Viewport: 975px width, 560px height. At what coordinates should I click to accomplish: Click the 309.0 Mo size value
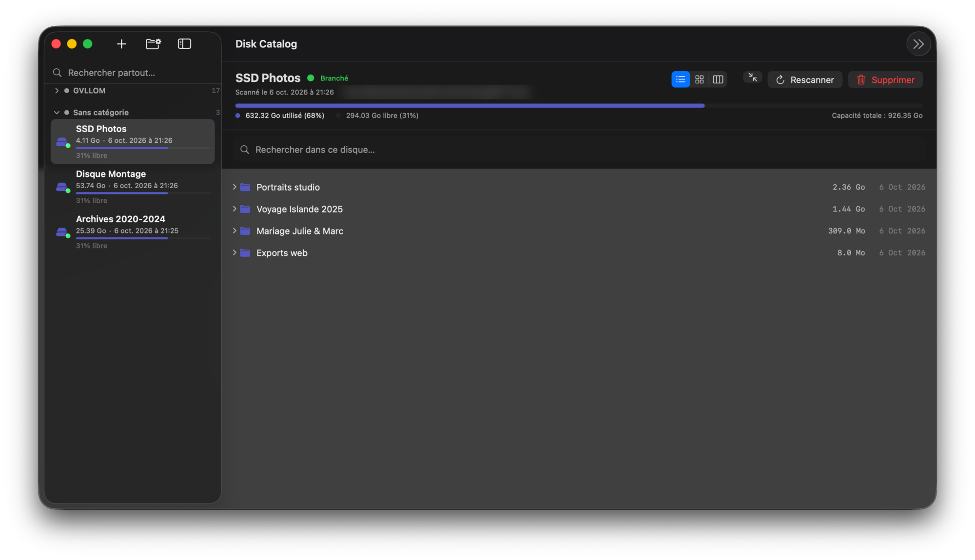[847, 231]
